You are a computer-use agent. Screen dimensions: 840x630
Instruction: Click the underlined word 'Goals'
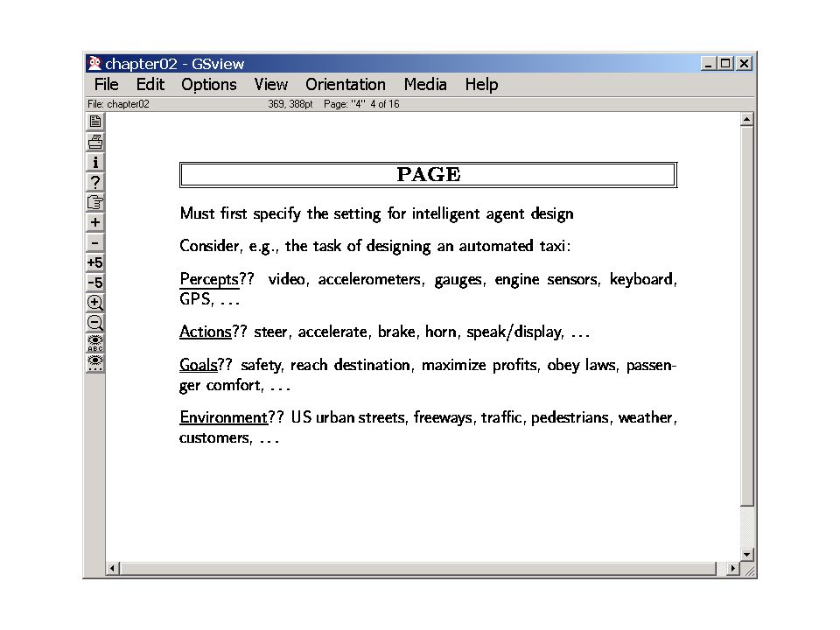point(199,366)
